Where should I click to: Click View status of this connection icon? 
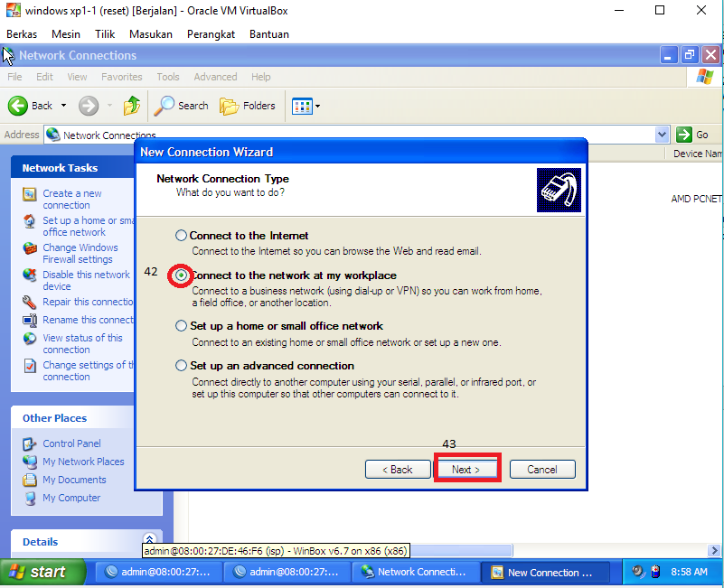coord(30,339)
